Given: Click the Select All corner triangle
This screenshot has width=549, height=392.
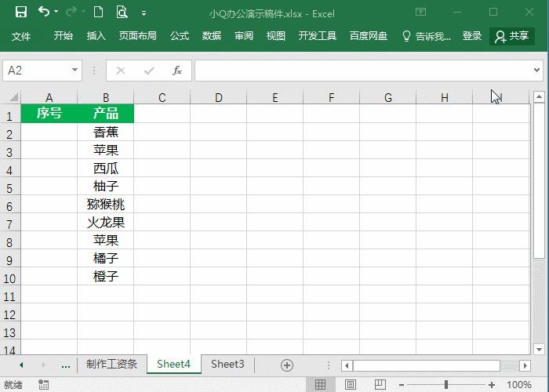Looking at the screenshot, I should point(13,98).
